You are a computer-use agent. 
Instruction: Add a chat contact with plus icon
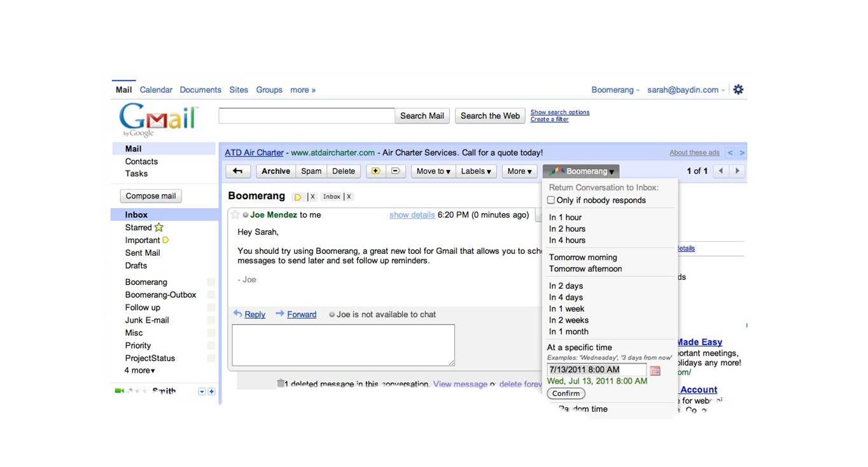(x=212, y=392)
